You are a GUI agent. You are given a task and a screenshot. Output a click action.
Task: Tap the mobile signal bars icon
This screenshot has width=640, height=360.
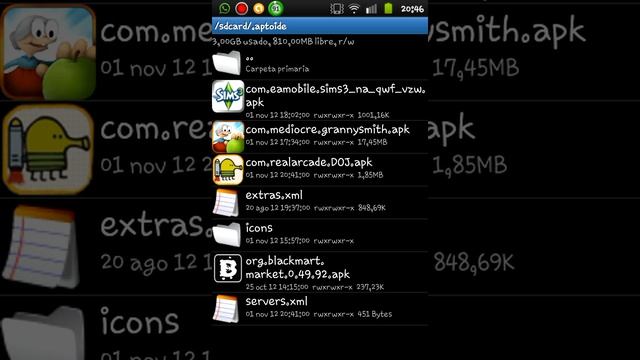coord(371,9)
